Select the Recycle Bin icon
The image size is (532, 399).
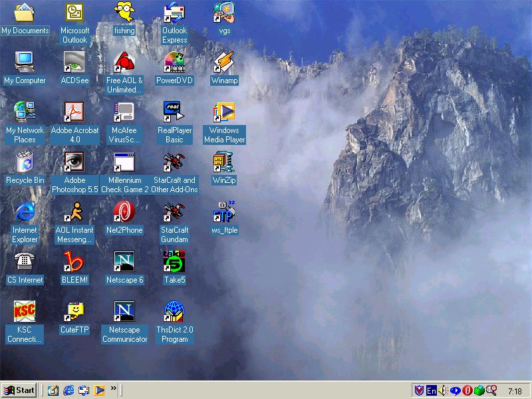[x=25, y=162]
